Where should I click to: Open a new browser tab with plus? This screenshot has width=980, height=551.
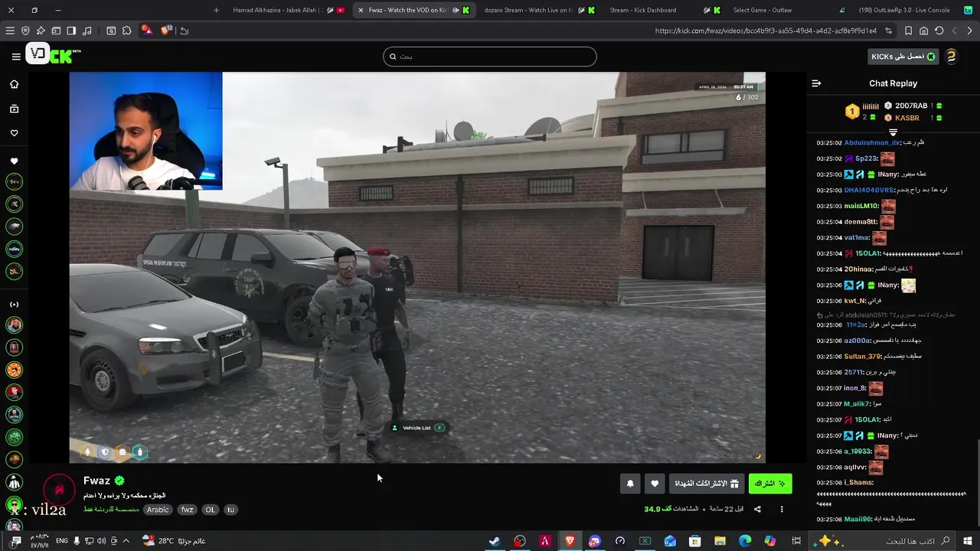(216, 10)
